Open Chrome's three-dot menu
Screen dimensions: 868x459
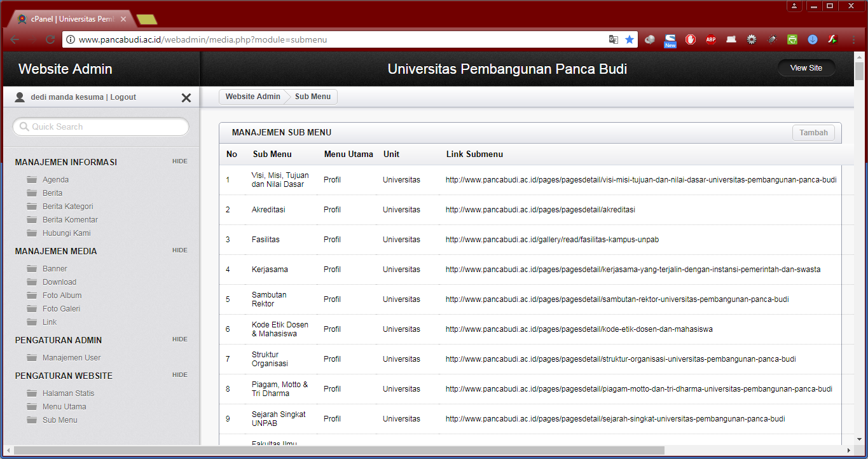[x=853, y=39]
